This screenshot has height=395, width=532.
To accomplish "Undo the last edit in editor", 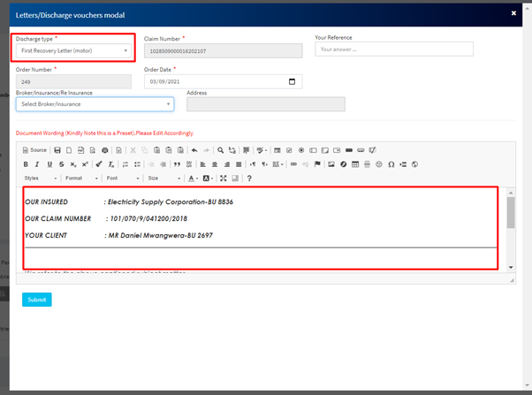I will point(194,150).
